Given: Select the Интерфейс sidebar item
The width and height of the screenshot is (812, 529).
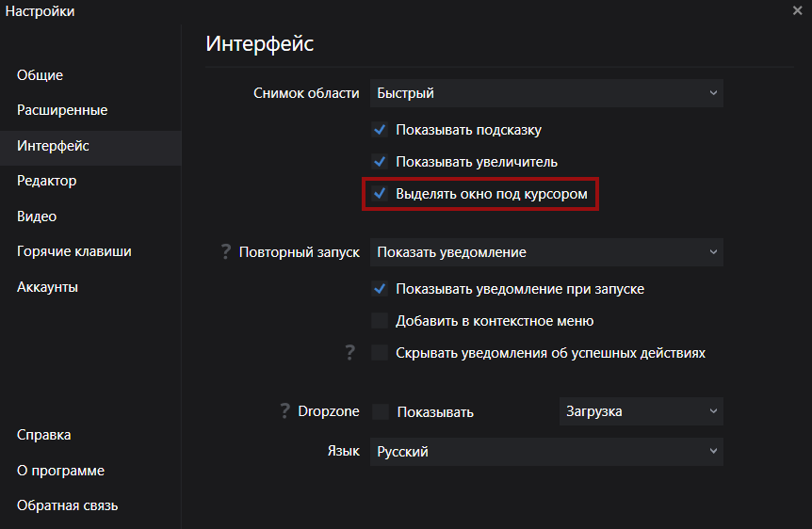Looking at the screenshot, I should 90,148.
